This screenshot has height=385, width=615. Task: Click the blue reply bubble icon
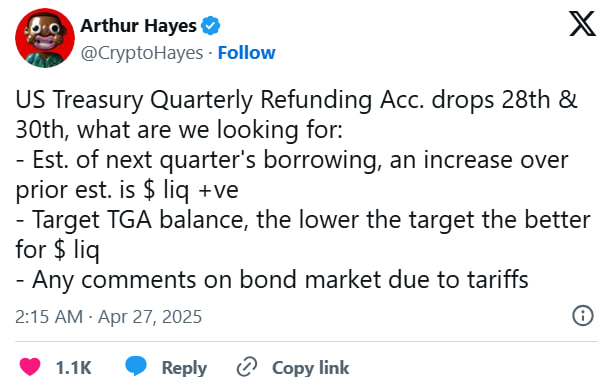point(136,366)
